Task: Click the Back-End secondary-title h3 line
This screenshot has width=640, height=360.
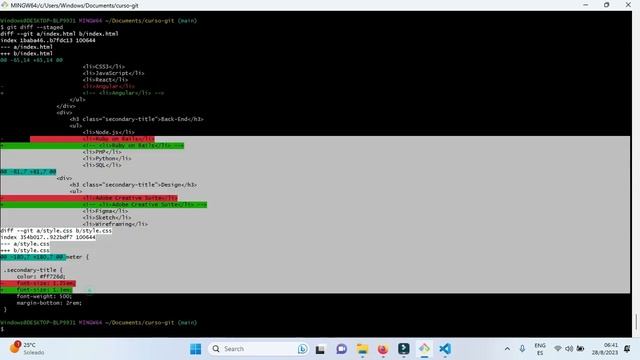Action: pos(137,119)
